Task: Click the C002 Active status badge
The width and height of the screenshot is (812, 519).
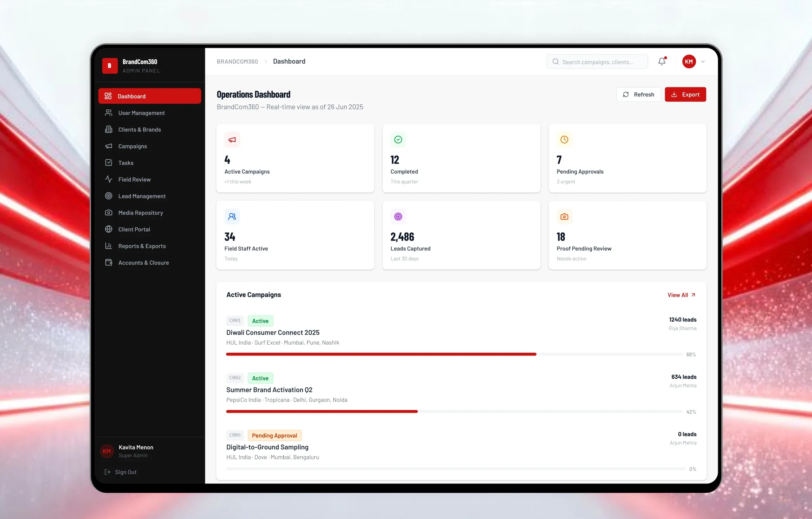Action: click(260, 378)
